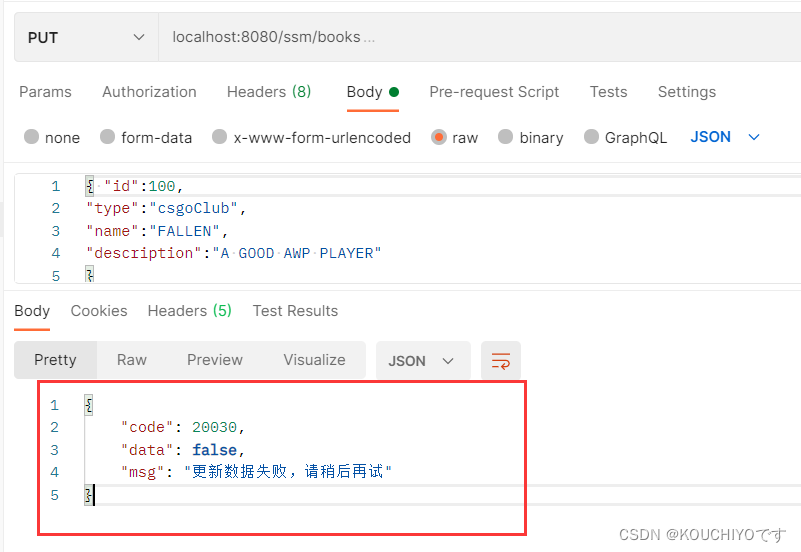
Task: Switch response view to Raw
Action: pos(132,360)
